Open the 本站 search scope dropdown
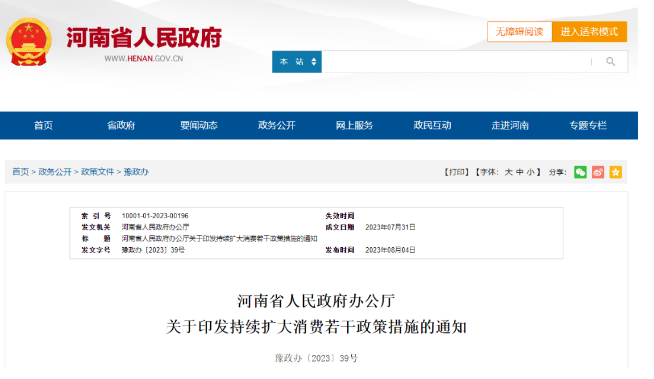 (297, 62)
